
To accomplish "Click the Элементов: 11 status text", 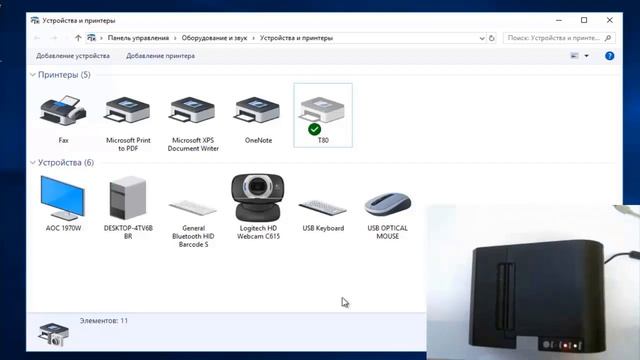I will coord(104,321).
